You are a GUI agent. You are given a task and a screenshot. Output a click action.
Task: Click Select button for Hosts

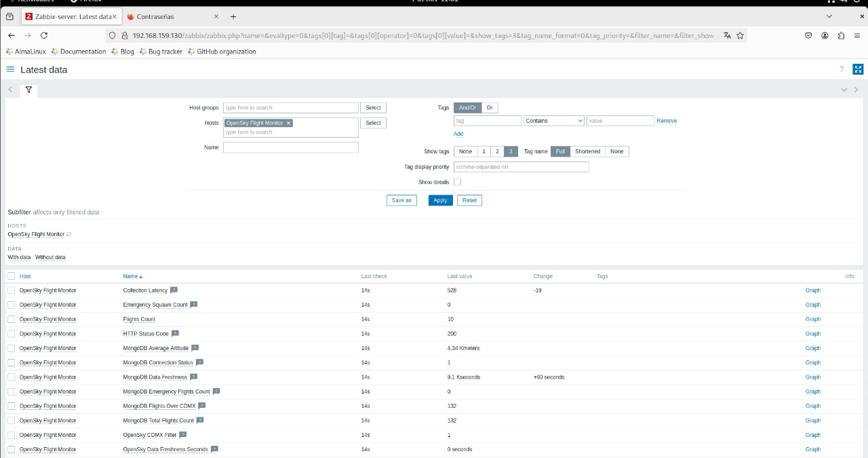[x=373, y=123]
